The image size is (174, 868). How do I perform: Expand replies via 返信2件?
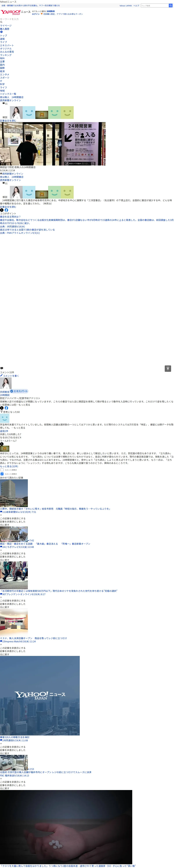point(4,431)
